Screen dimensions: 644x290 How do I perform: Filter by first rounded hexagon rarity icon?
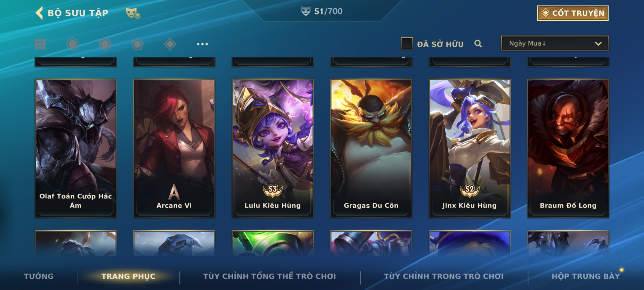(x=73, y=44)
